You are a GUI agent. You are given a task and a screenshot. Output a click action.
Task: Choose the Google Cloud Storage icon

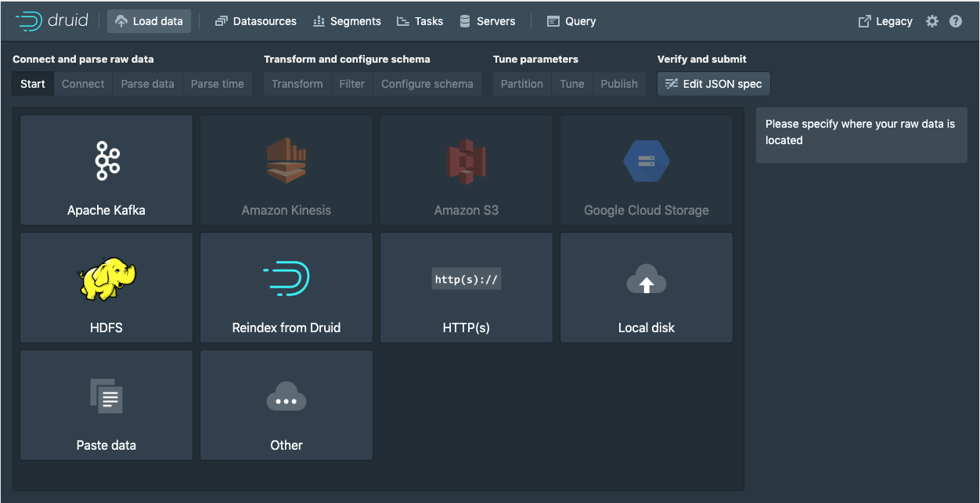tap(647, 161)
